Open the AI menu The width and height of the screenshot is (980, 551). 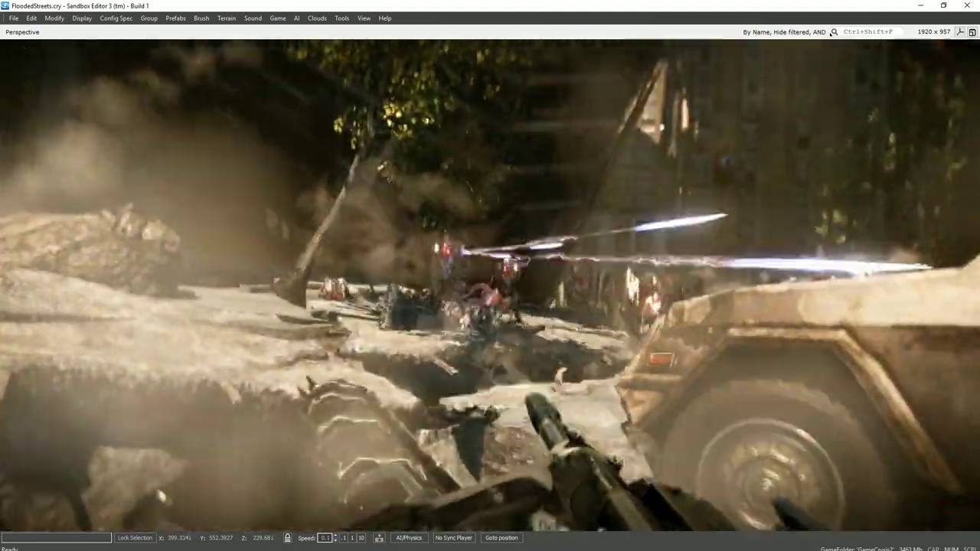[x=296, y=18]
